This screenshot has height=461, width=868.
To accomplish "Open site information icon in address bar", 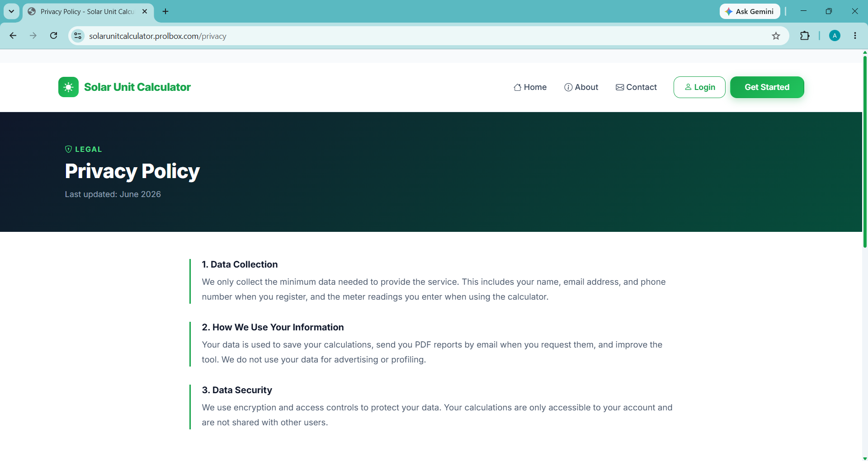I will pyautogui.click(x=78, y=36).
